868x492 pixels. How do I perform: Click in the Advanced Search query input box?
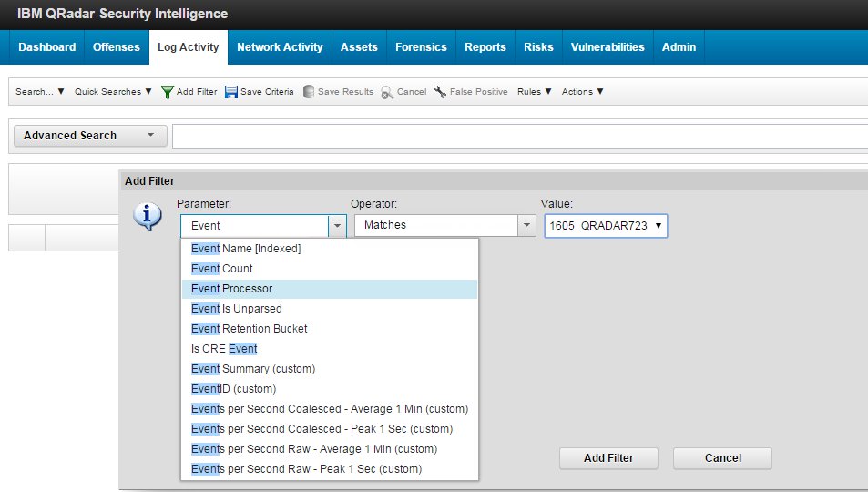tap(520, 137)
